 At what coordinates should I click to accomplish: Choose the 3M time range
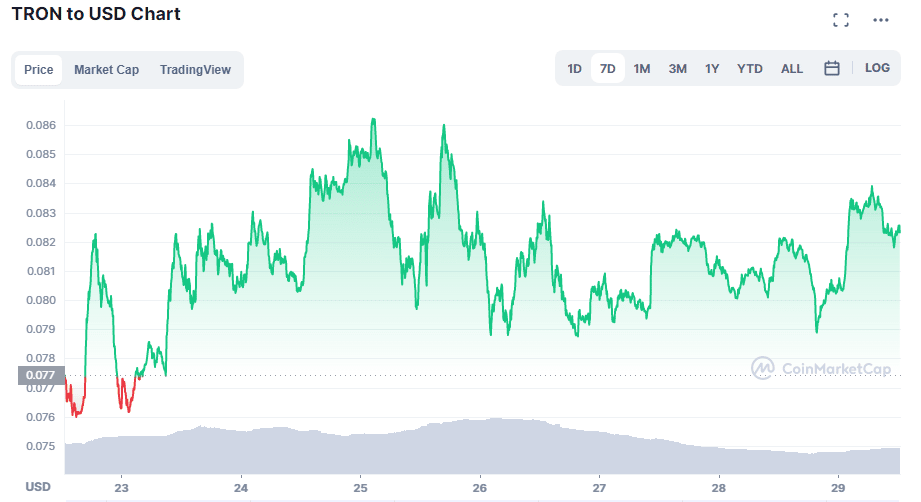pyautogui.click(x=677, y=69)
